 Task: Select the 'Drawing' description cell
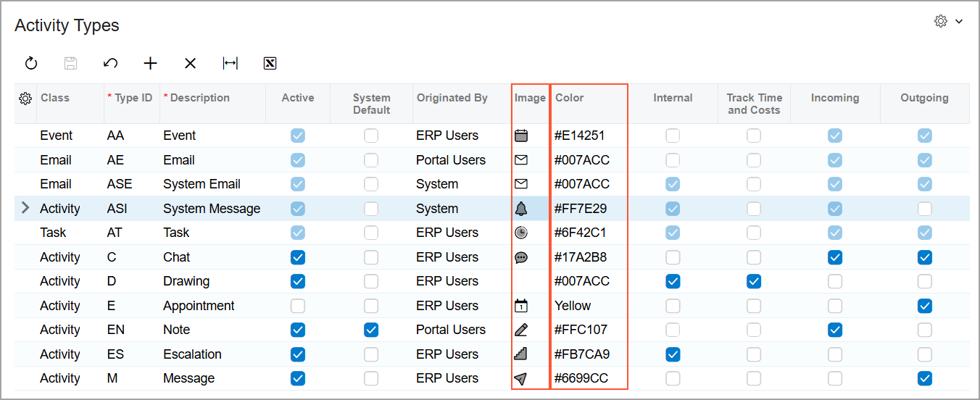tap(186, 281)
